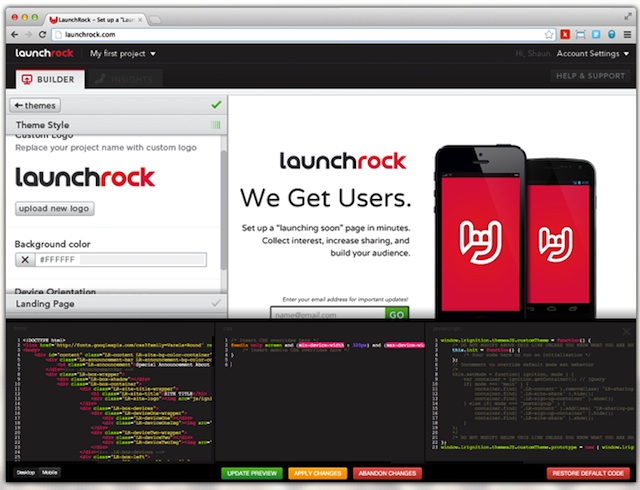The image size is (640, 490).
Task: Click the sidebar vertical scrollbar
Action: pyautogui.click(x=223, y=210)
